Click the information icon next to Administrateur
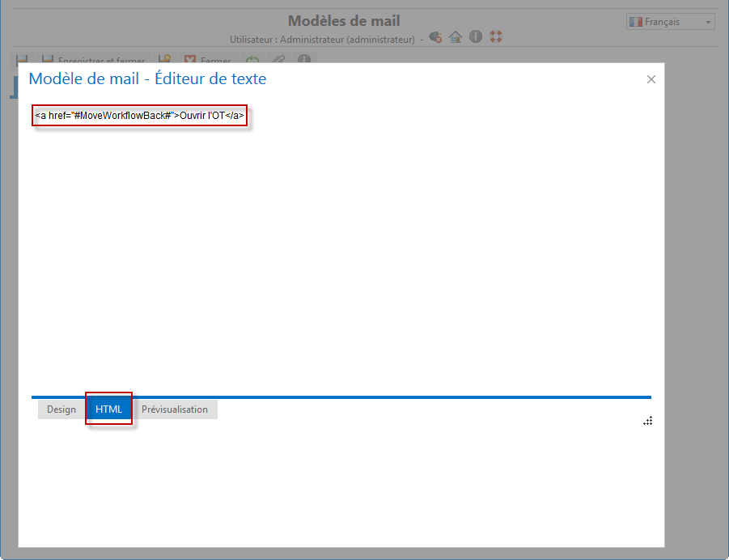The image size is (729, 560). tap(475, 37)
